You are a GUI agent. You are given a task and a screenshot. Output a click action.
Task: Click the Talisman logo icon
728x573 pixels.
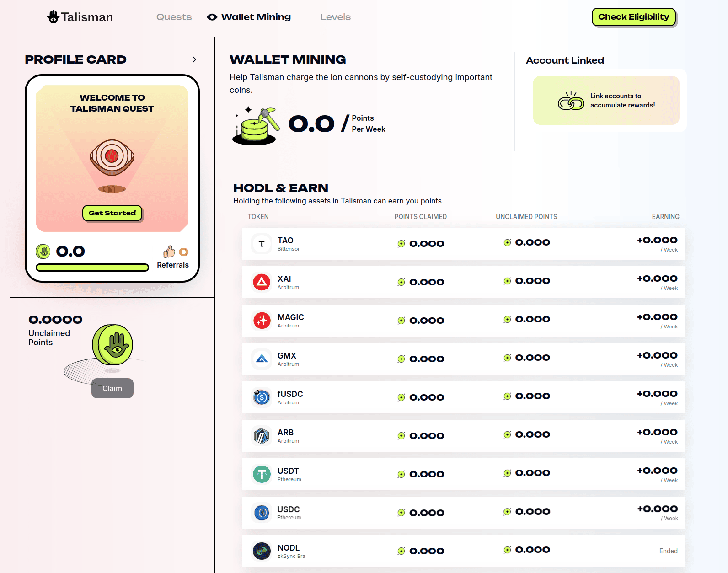pyautogui.click(x=53, y=17)
